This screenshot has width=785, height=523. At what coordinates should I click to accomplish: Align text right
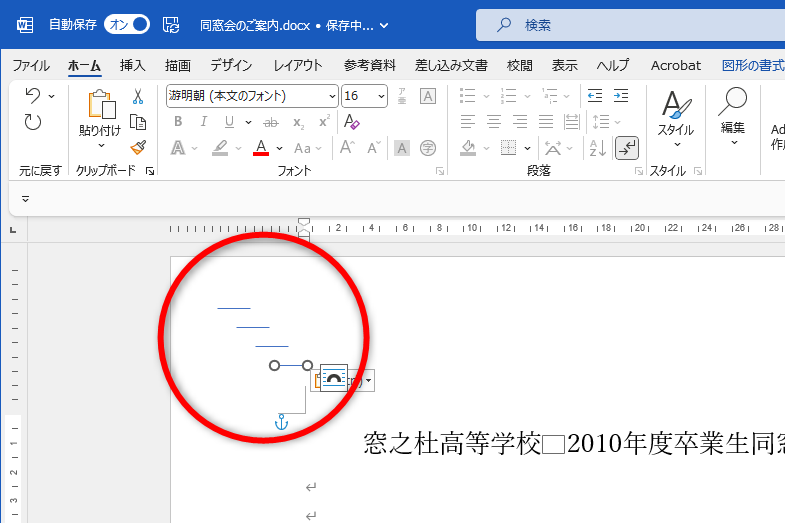click(x=520, y=122)
